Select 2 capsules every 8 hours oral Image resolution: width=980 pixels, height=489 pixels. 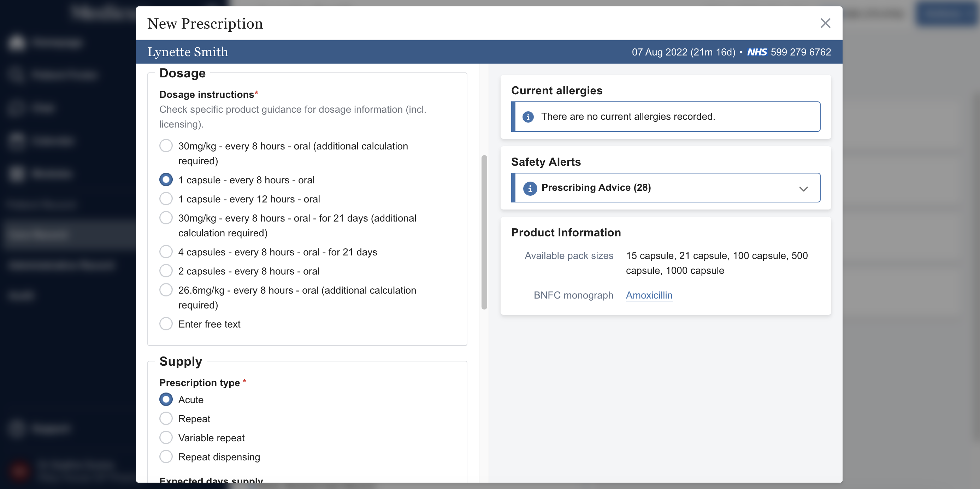click(166, 271)
